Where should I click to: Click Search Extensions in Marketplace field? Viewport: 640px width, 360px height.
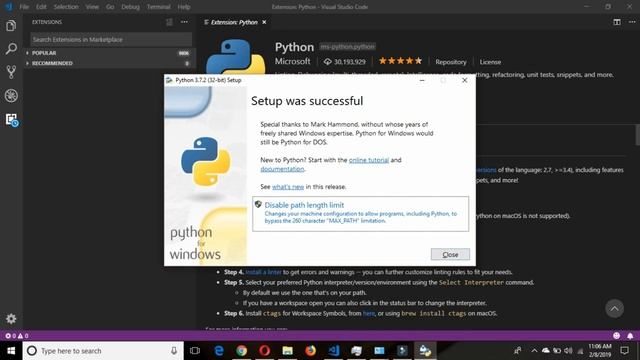click(x=111, y=40)
